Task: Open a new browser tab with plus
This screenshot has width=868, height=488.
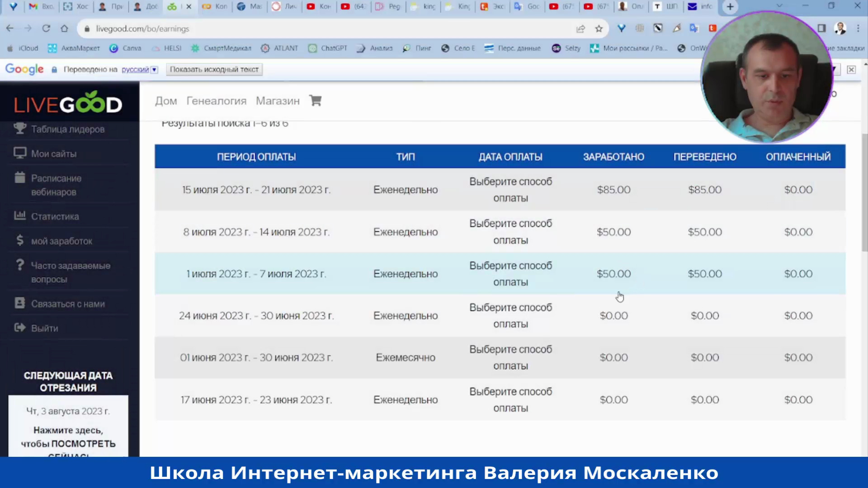Action: 730,6
